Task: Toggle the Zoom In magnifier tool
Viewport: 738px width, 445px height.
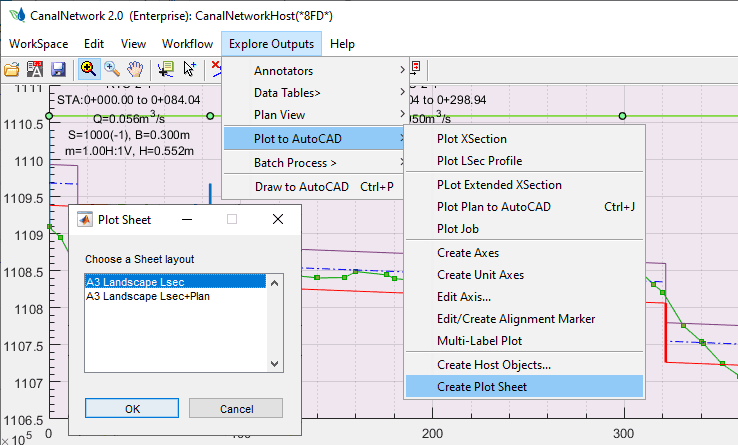Action: click(88, 69)
